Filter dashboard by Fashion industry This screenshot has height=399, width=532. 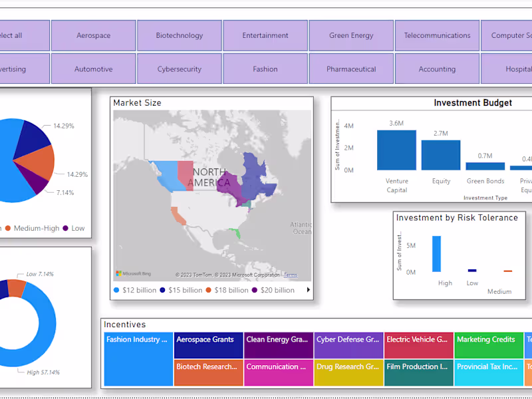(265, 68)
